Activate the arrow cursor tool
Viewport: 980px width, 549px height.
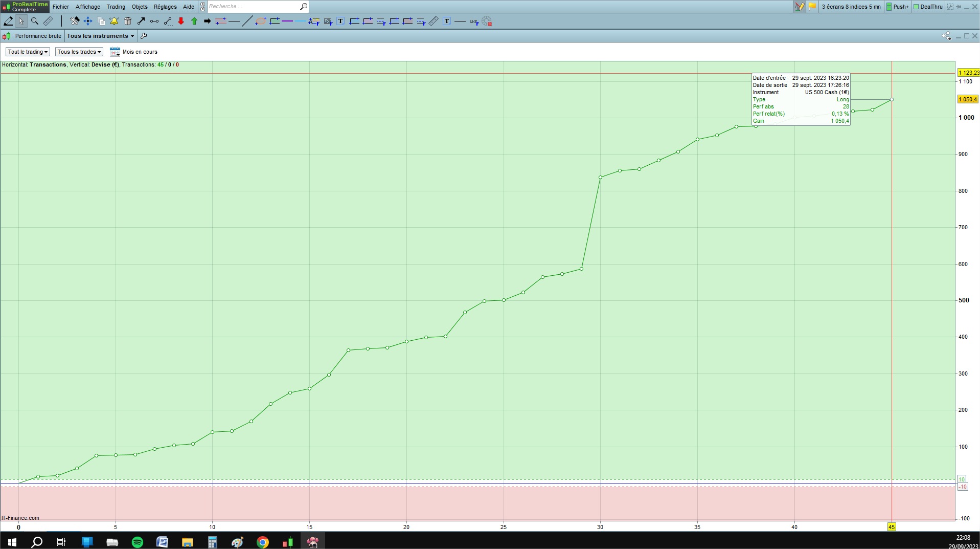tap(21, 21)
